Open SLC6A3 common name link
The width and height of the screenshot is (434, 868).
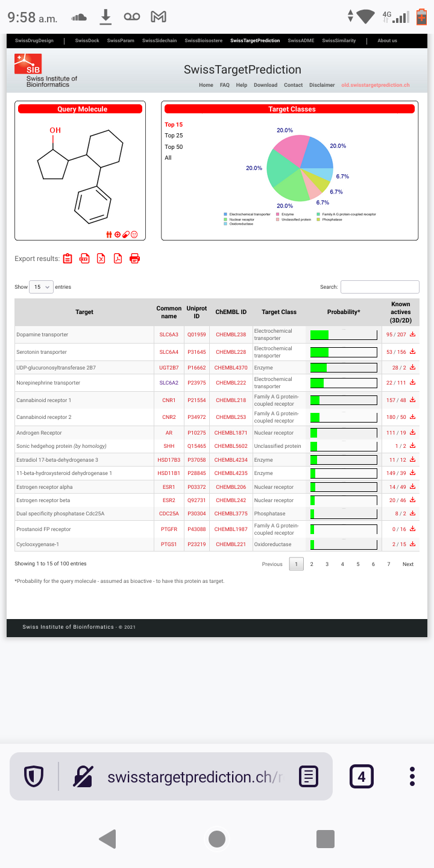pyautogui.click(x=169, y=335)
